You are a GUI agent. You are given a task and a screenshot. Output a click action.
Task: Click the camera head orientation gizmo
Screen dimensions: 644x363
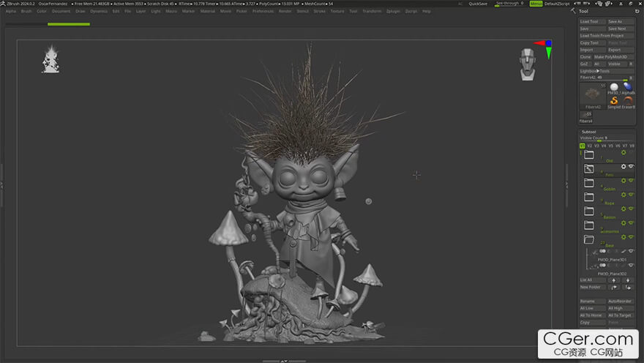point(528,64)
